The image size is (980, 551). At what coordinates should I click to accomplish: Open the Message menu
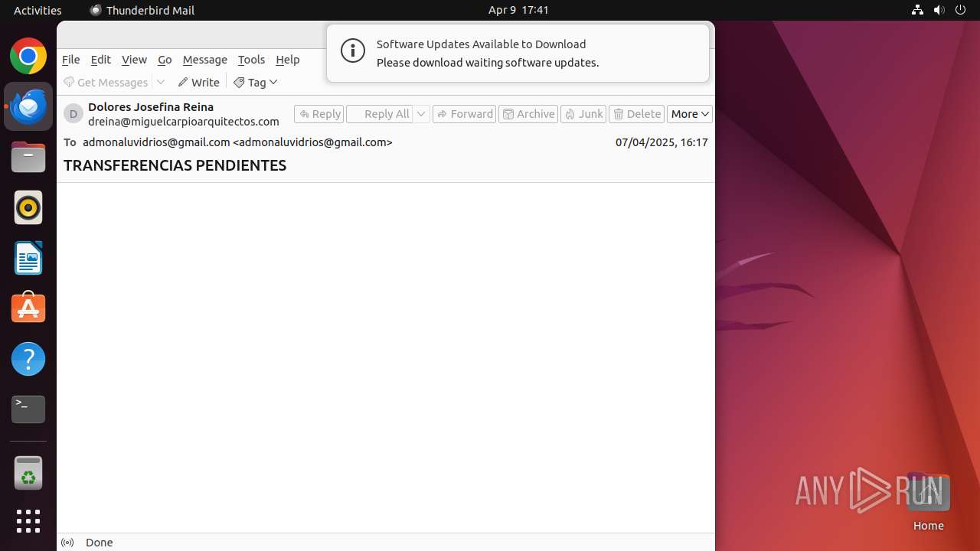204,60
